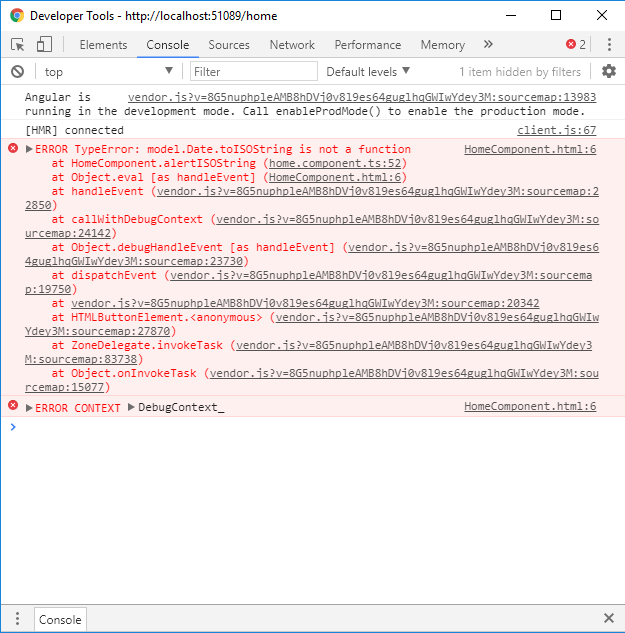Image resolution: width=625 pixels, height=633 pixels.
Task: Toggle the device toolbar icon
Action: tap(44, 44)
